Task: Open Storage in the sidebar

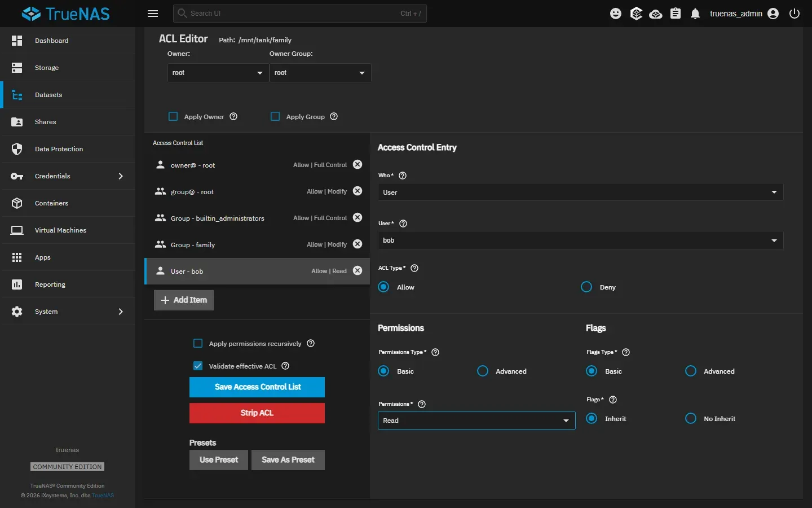Action: pyautogui.click(x=68, y=68)
